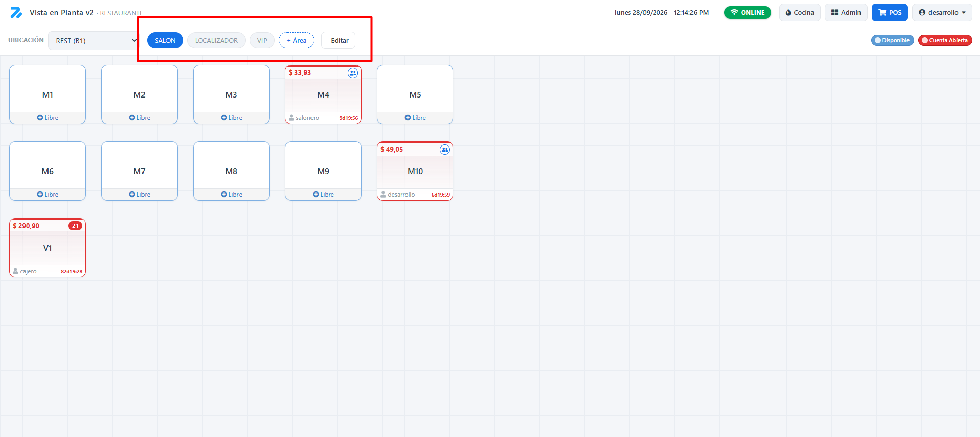This screenshot has height=437, width=980.
Task: Click the 6d19:59 timer on table M10
Action: (x=441, y=195)
